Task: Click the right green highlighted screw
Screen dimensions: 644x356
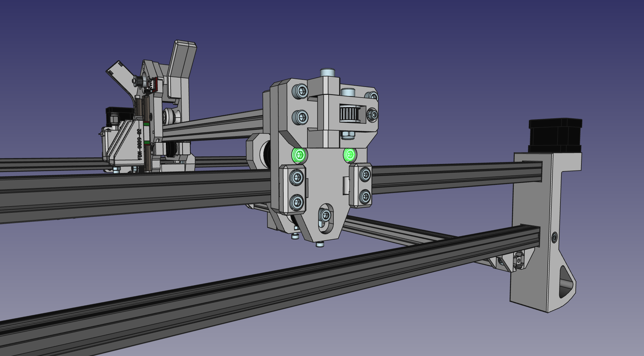Action: click(349, 154)
